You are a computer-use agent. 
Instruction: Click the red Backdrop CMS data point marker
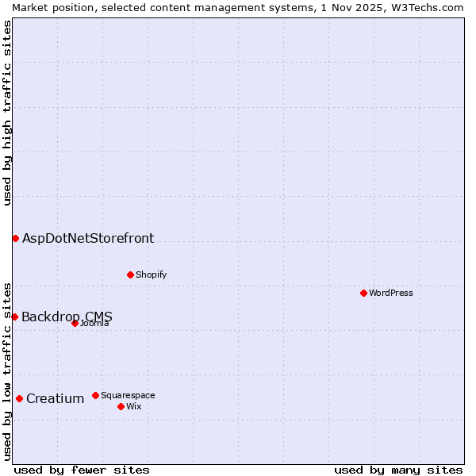click(x=14, y=317)
